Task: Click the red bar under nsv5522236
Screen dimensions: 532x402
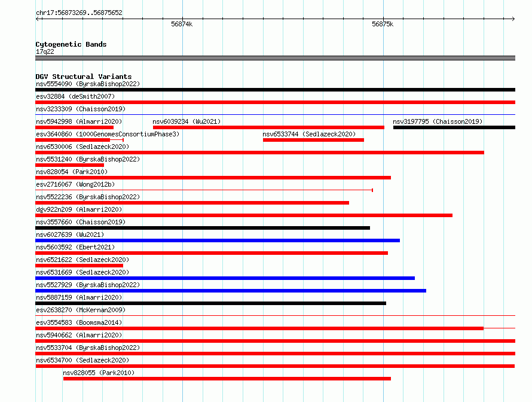Action: (x=192, y=203)
